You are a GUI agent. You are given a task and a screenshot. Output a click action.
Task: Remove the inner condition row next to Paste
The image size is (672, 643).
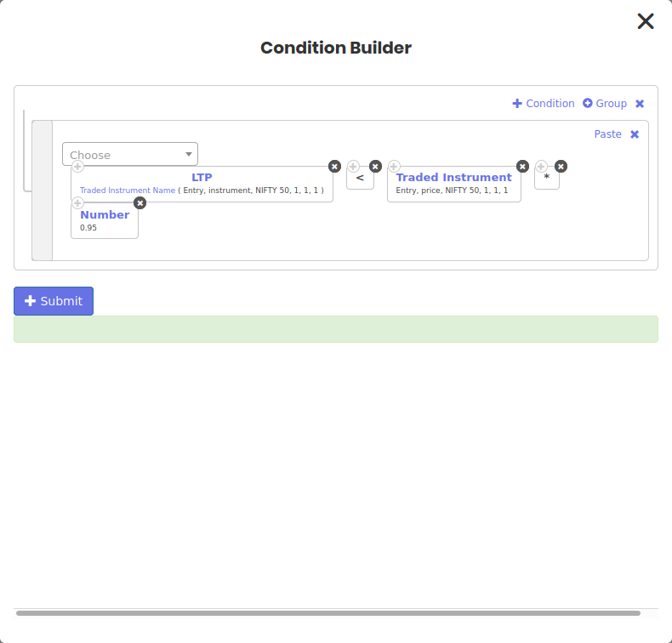(635, 134)
